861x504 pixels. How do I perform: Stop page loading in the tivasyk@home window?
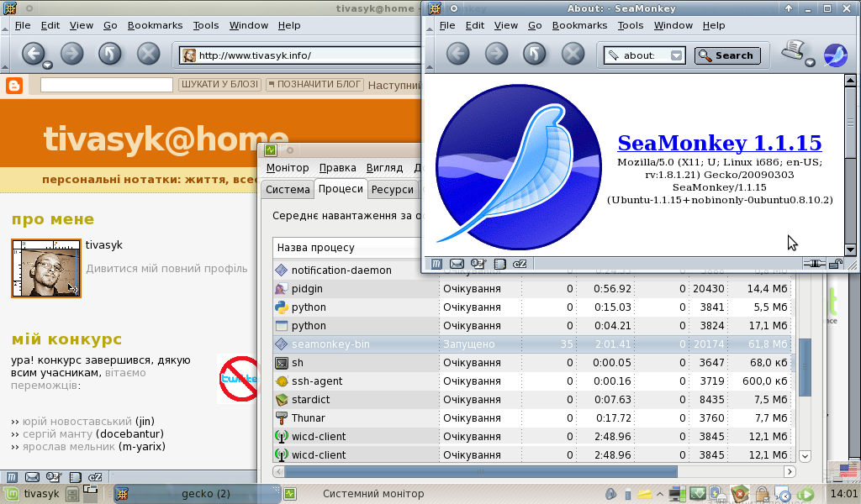[x=148, y=54]
